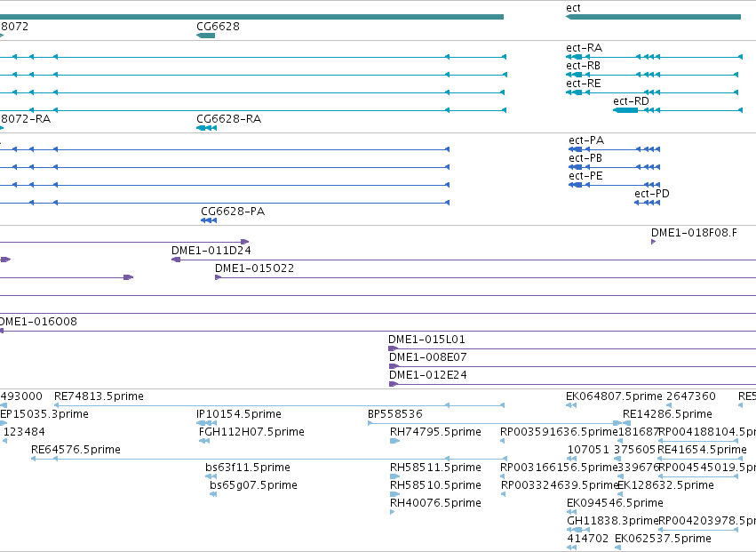The width and height of the screenshot is (756, 552).
Task: Select the DME1-011D24 clone label
Action: pyautogui.click(x=211, y=251)
